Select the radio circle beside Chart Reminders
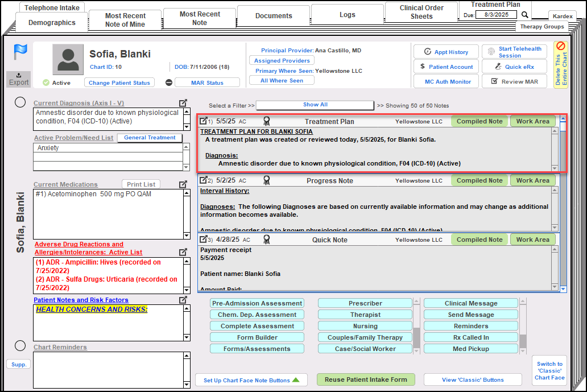The width and height of the screenshot is (587, 392). (x=20, y=346)
